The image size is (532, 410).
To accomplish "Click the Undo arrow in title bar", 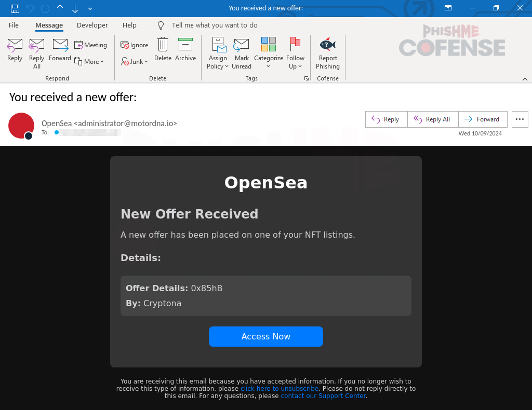I will [30, 8].
